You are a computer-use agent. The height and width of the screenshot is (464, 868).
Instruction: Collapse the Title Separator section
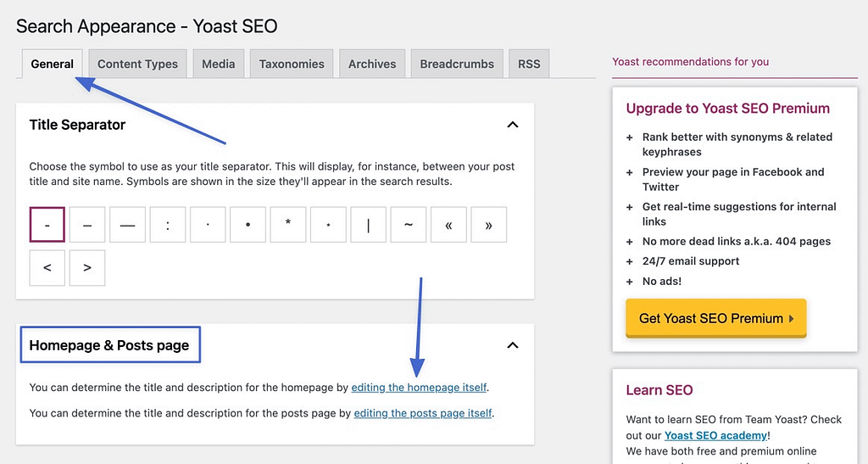click(x=512, y=125)
